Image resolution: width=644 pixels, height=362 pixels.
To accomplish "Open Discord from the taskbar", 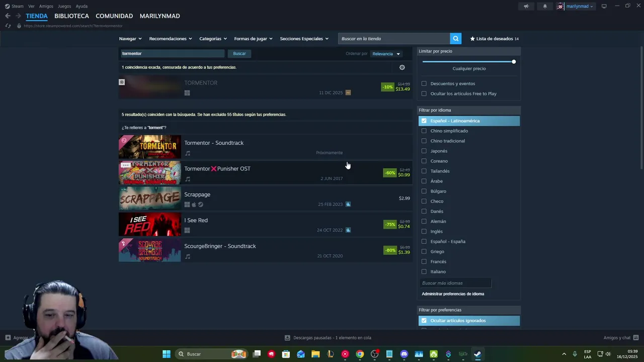I will [404, 354].
